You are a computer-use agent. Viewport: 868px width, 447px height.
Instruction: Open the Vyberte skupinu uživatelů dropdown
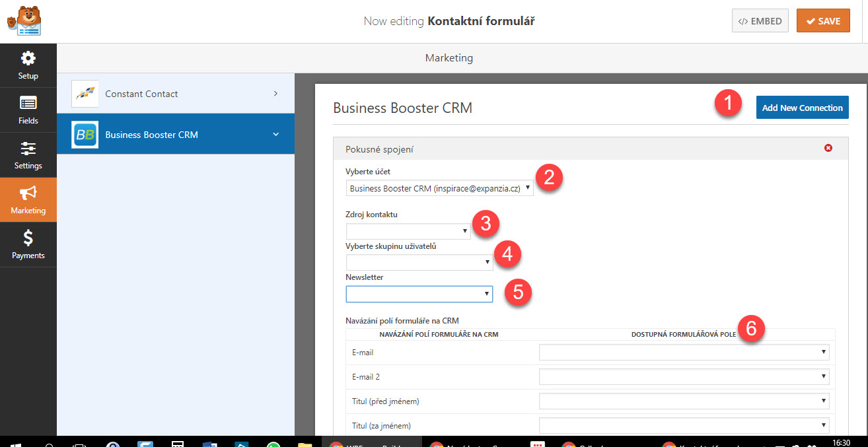419,262
